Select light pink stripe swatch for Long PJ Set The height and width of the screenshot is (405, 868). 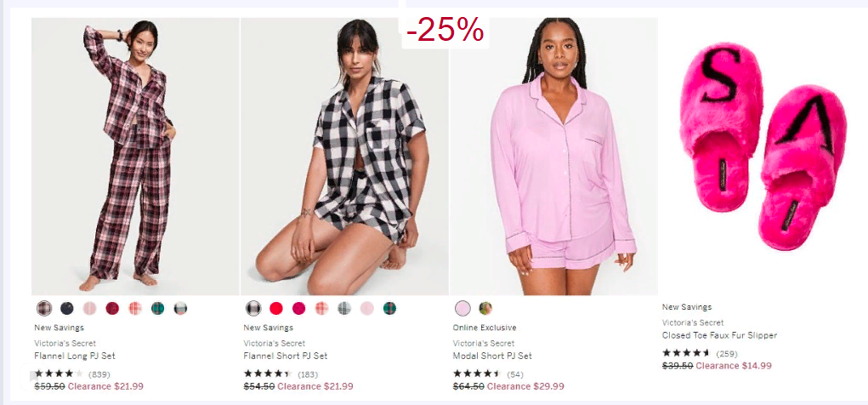(x=89, y=308)
